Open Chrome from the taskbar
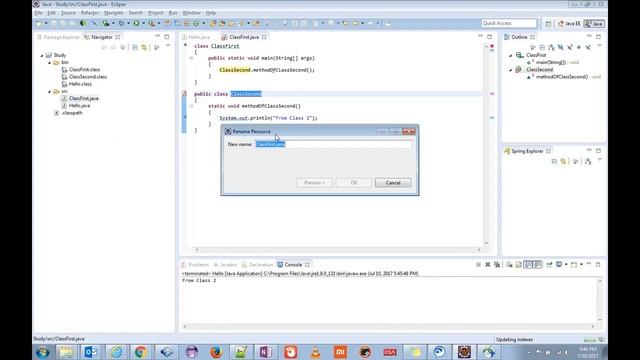640x360 pixels. (141, 352)
